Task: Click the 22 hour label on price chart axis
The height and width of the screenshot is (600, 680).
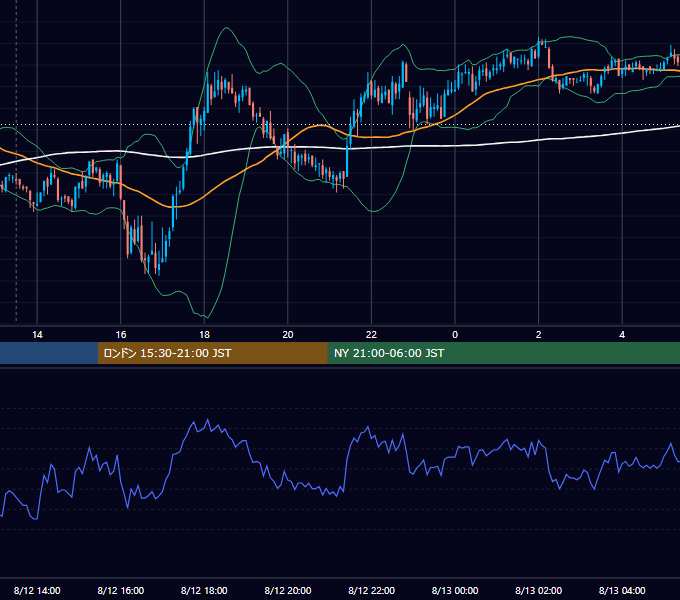Action: pos(371,335)
